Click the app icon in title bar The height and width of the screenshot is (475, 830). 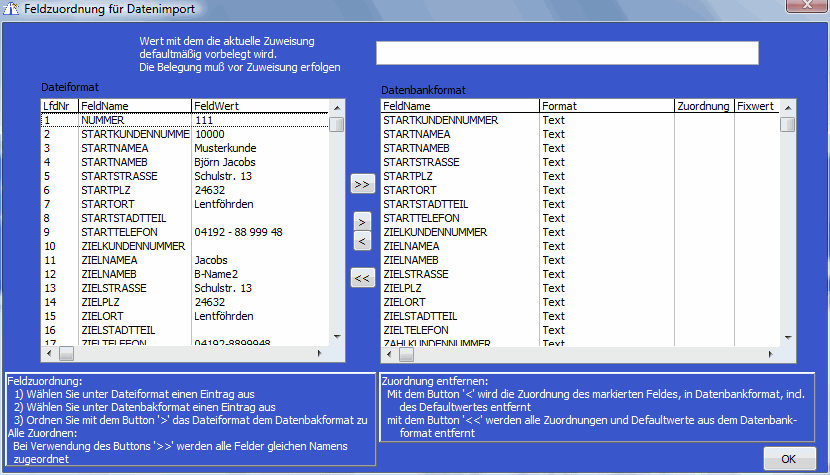click(x=12, y=10)
